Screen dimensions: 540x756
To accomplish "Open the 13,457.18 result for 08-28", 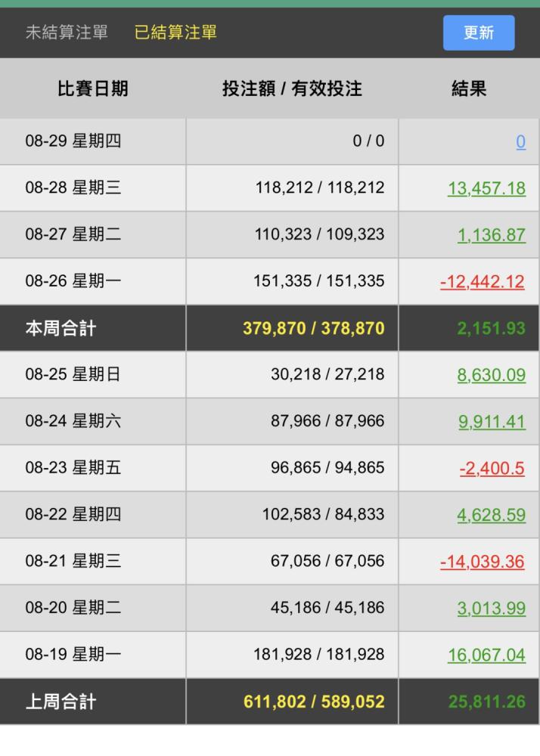I will pyautogui.click(x=486, y=188).
